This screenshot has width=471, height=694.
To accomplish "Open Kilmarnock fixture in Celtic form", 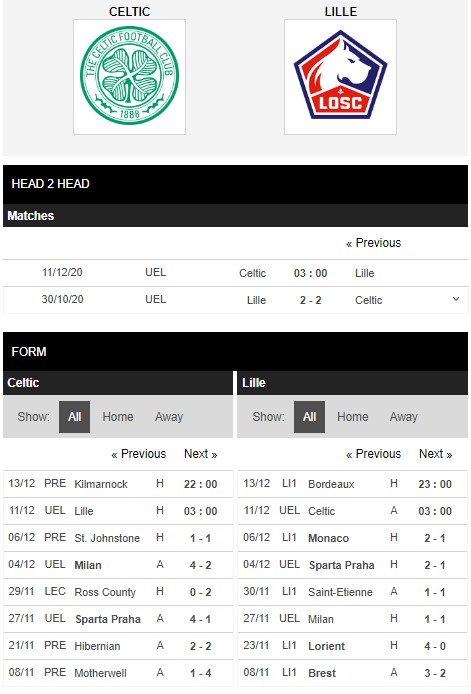I will click(x=118, y=484).
